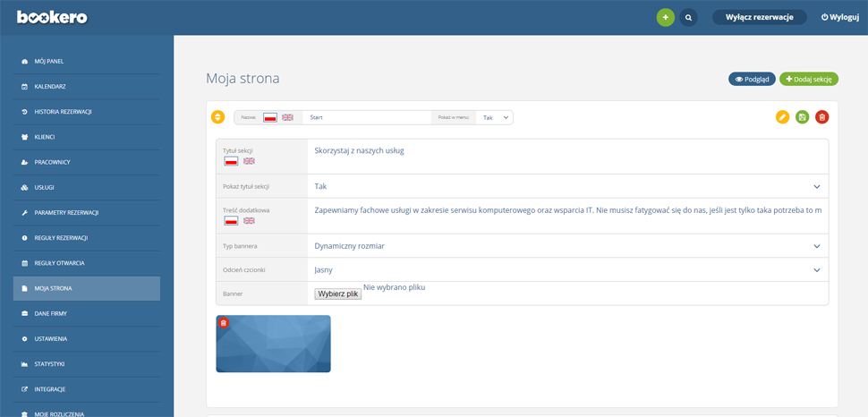Image resolution: width=868 pixels, height=417 pixels.
Task: Click the yellow reorder section handle icon
Action: click(218, 117)
